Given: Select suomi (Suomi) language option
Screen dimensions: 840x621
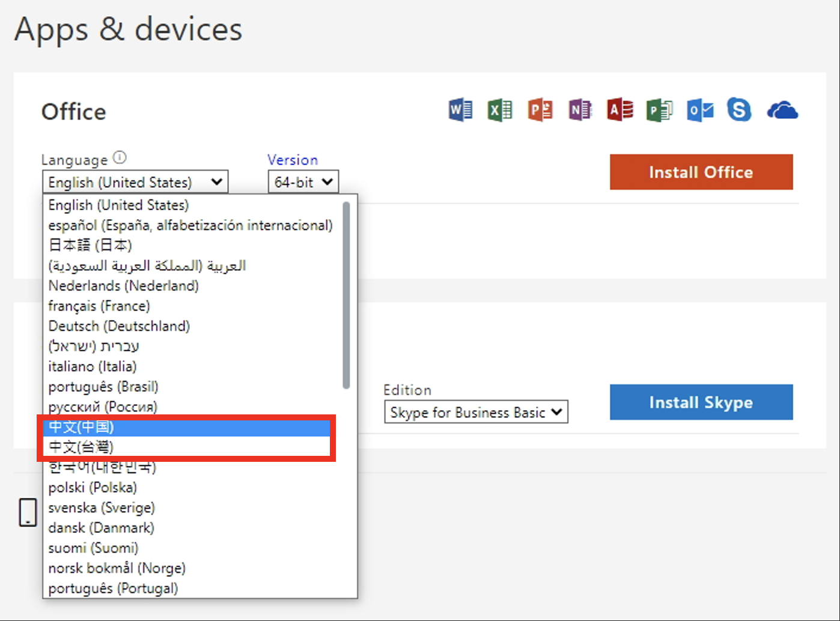Looking at the screenshot, I should (192, 548).
